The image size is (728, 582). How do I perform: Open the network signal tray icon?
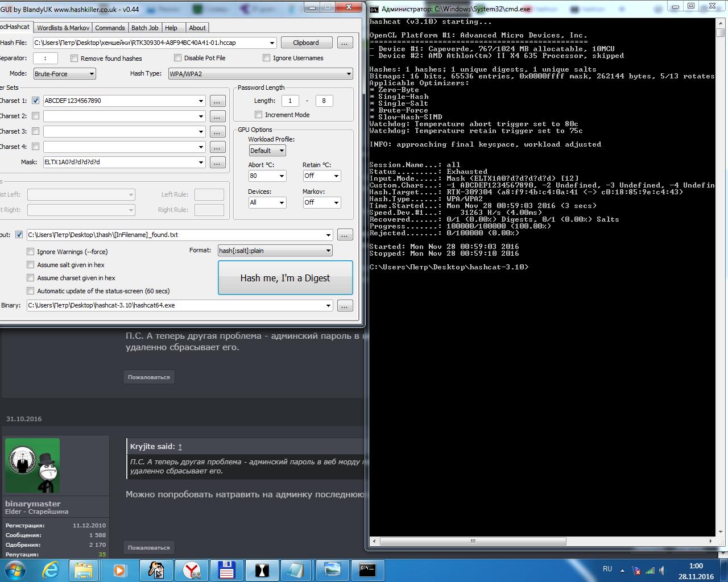point(650,571)
